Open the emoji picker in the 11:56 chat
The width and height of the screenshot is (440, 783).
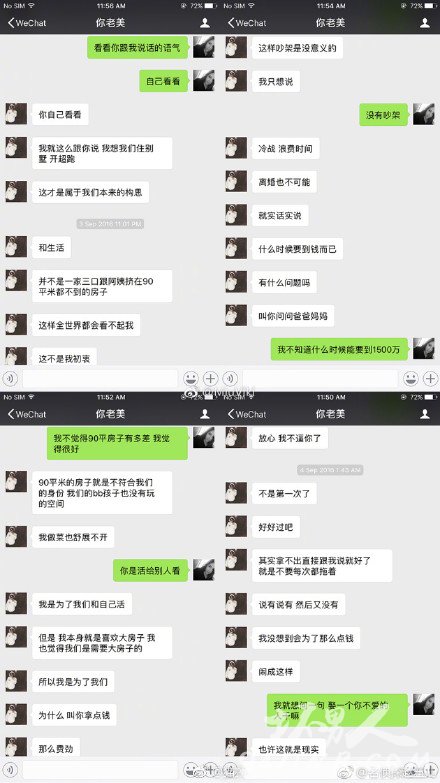tap(190, 379)
